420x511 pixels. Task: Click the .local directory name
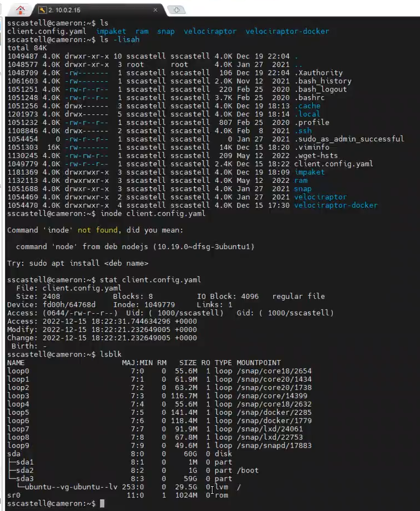point(307,114)
